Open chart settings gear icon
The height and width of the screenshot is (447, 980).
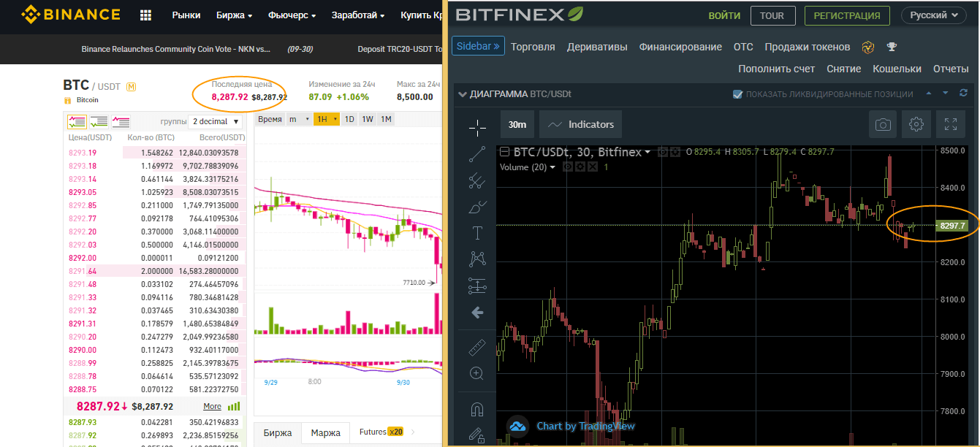[916, 125]
